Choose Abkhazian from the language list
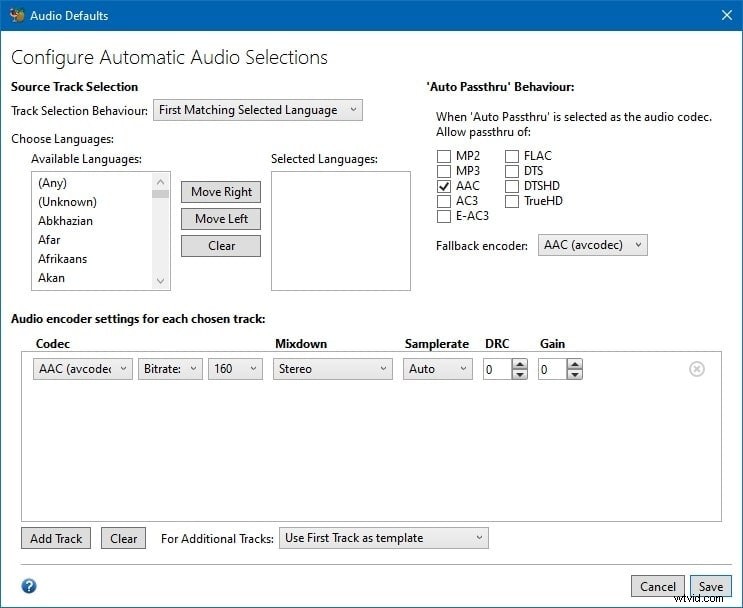 [x=65, y=221]
